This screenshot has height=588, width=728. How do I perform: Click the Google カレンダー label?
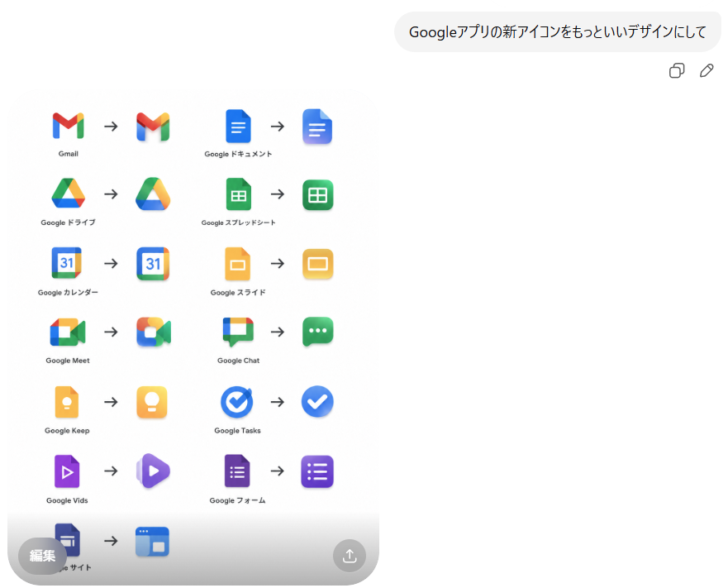68,293
